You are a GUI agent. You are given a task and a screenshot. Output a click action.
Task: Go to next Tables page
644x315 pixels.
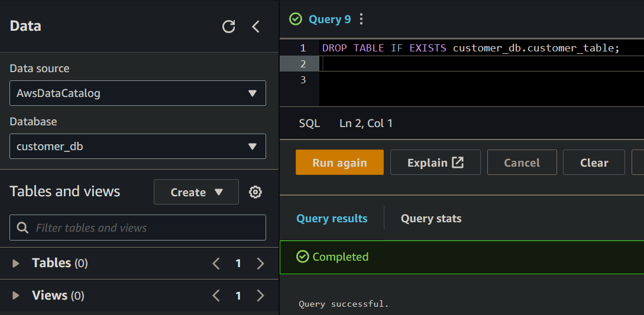pyautogui.click(x=260, y=264)
